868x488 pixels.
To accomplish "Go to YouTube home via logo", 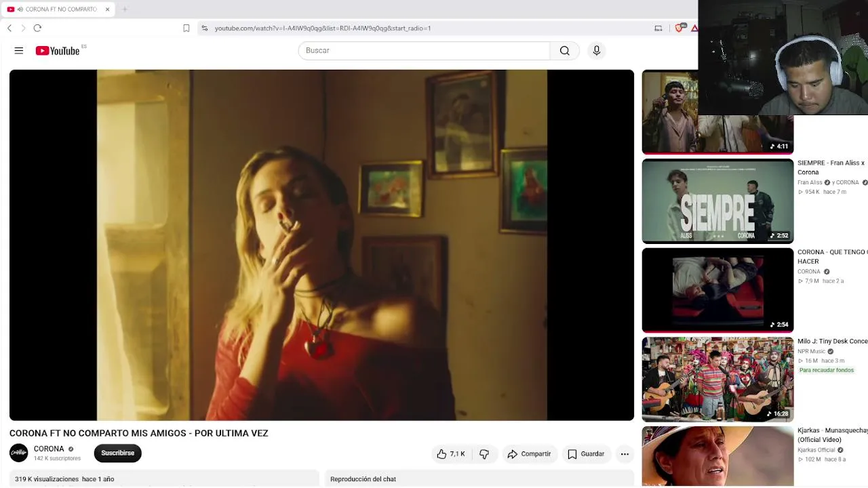I will pyautogui.click(x=58, y=51).
